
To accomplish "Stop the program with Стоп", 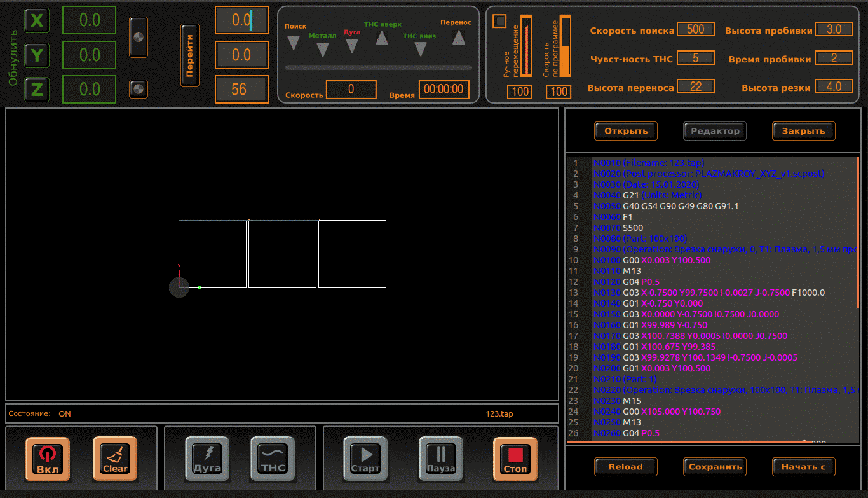I will [515, 459].
